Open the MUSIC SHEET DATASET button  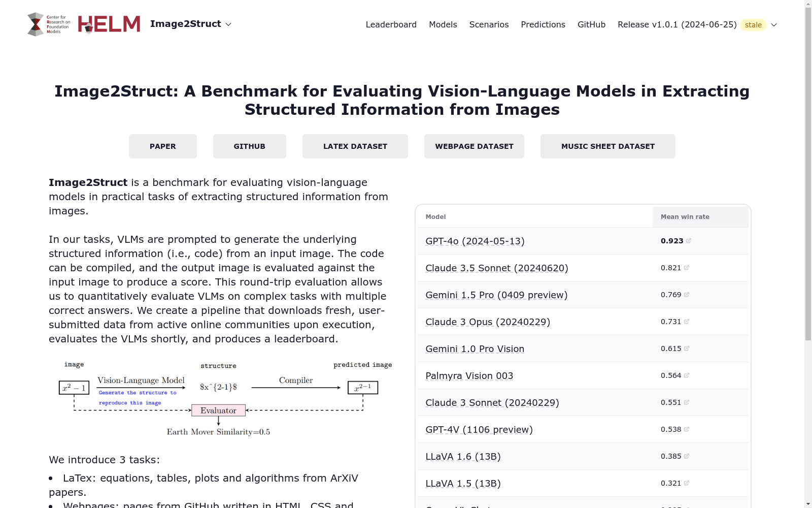(x=608, y=146)
